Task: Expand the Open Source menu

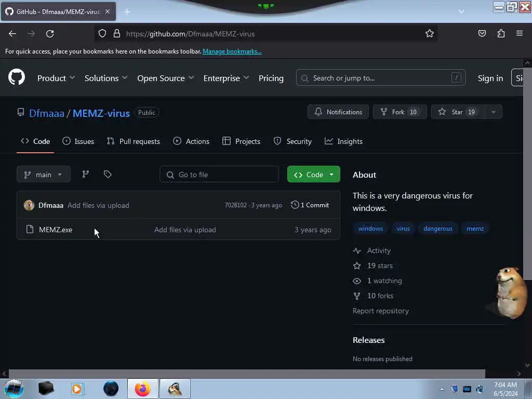Action: pyautogui.click(x=166, y=78)
